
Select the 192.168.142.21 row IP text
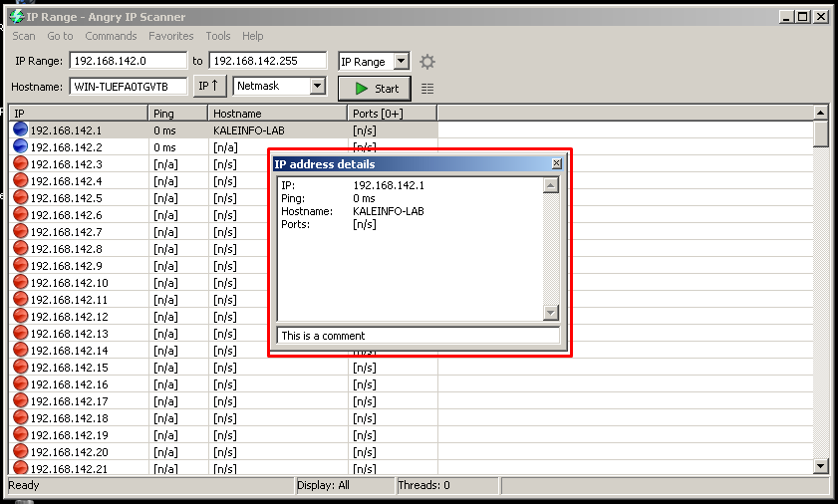(69, 469)
